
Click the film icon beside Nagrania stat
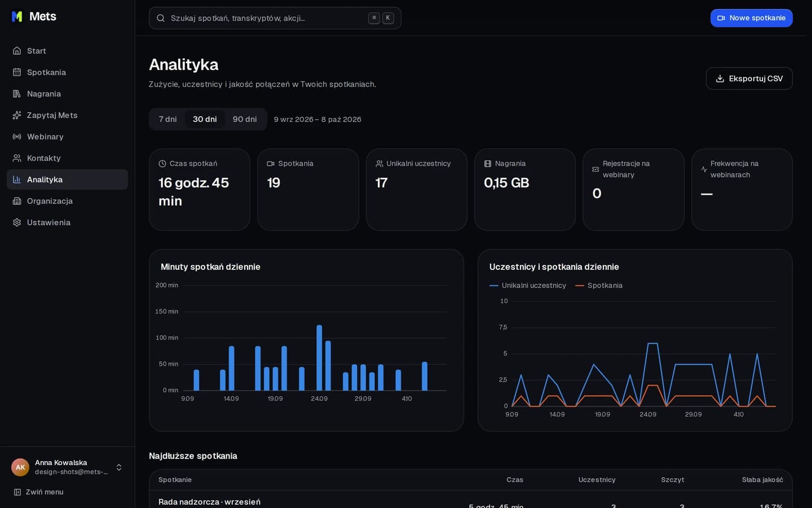(488, 164)
